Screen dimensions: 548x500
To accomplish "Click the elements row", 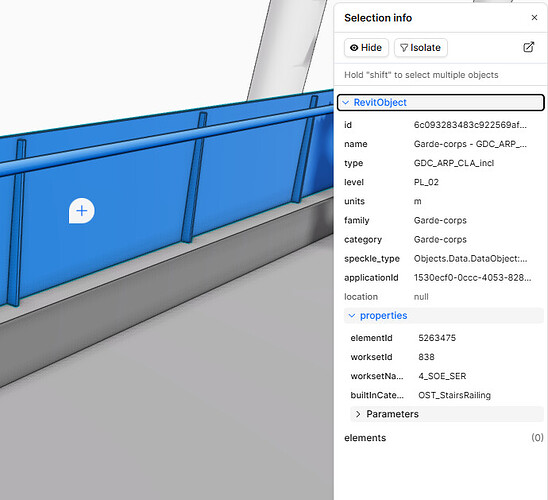I will [444, 438].
